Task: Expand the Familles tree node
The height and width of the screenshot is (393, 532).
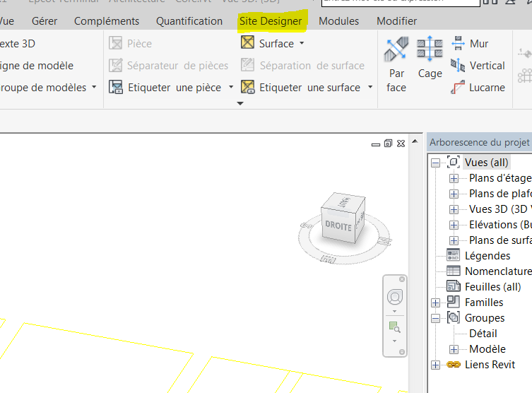Action: point(435,303)
